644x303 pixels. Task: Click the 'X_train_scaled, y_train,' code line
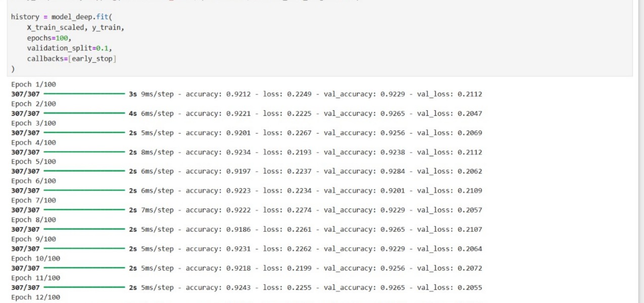[76, 27]
